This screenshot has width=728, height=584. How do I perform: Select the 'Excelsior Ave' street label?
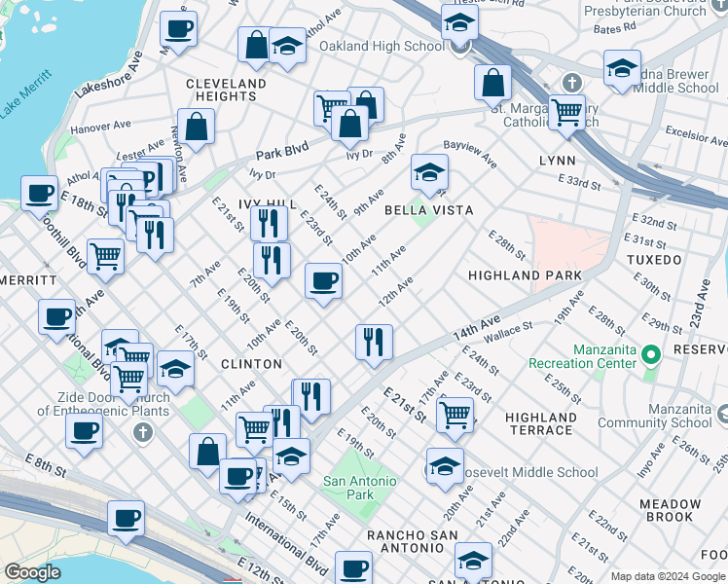pos(697,136)
